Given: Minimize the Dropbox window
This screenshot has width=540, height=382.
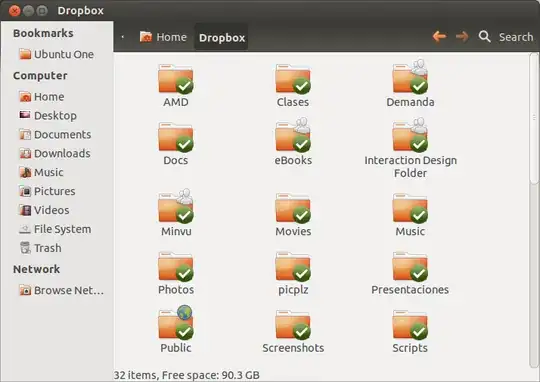Looking at the screenshot, I should coord(28,11).
